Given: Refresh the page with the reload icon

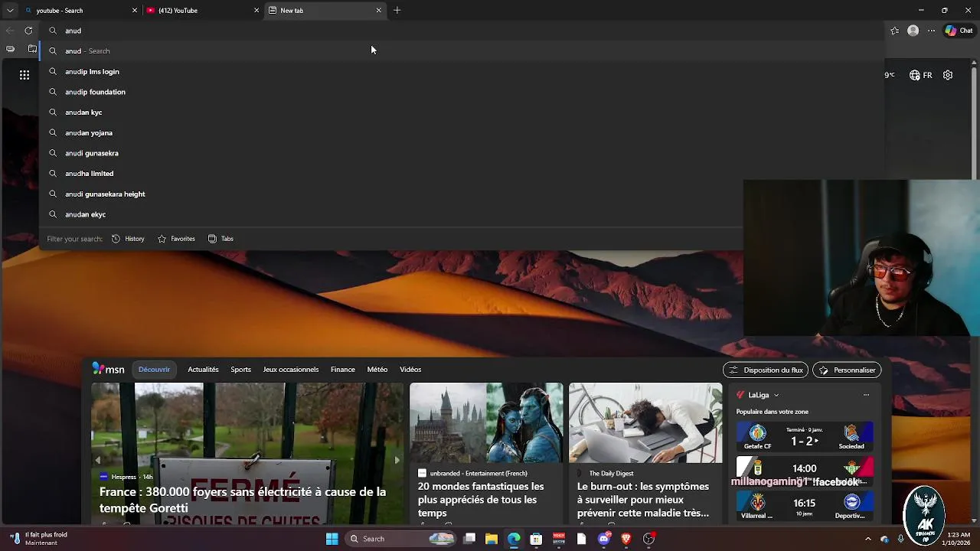Looking at the screenshot, I should click(28, 31).
